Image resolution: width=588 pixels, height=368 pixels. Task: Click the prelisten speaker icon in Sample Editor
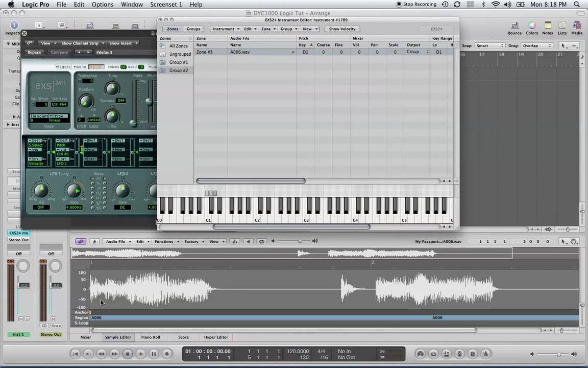pos(248,241)
